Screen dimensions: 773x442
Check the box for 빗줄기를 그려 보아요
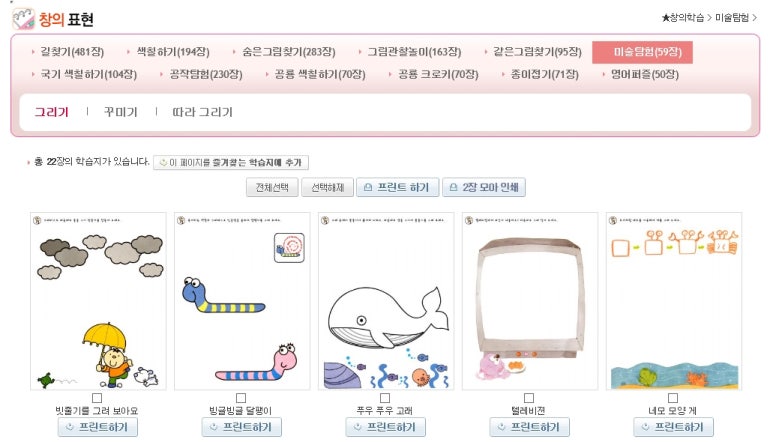[x=97, y=398]
